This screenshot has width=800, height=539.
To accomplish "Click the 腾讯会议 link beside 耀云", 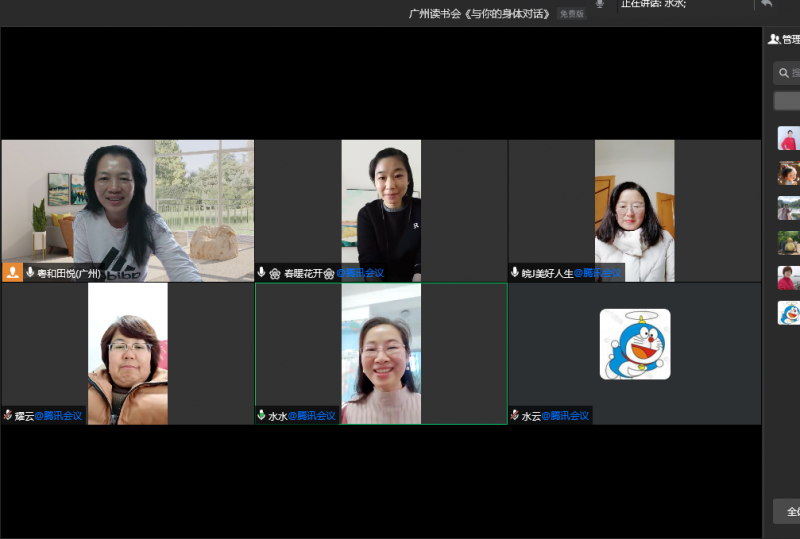I will click(x=59, y=415).
